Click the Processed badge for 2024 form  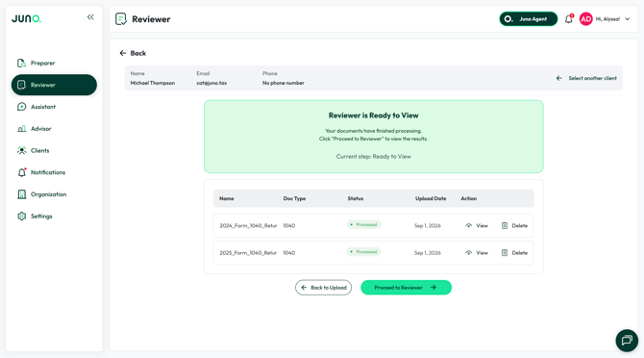[363, 225]
